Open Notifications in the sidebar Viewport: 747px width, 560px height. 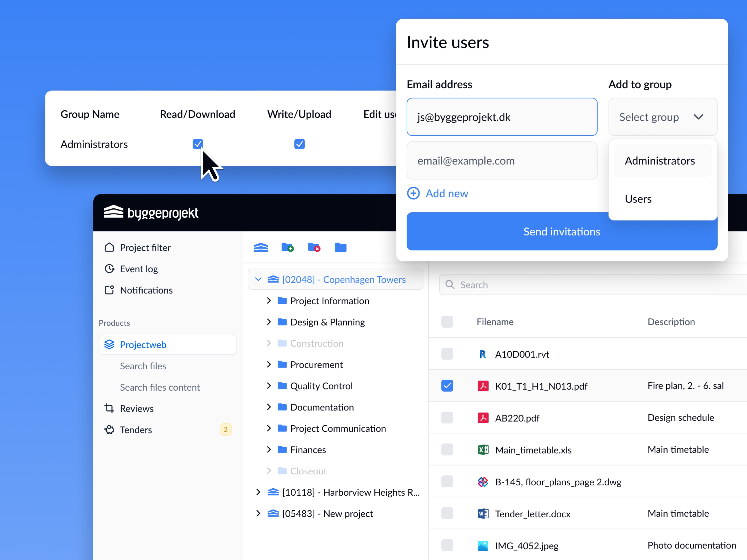[x=146, y=290]
